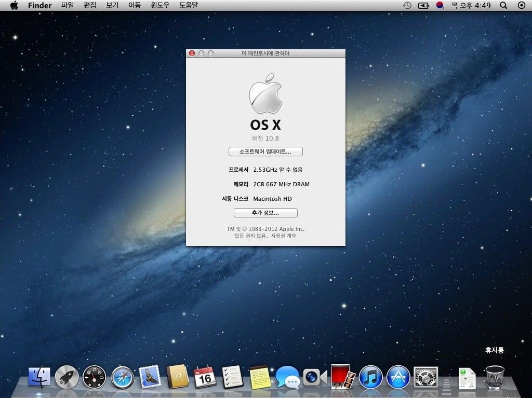Open System Preferences gear icon
The height and width of the screenshot is (398, 532).
426,377
